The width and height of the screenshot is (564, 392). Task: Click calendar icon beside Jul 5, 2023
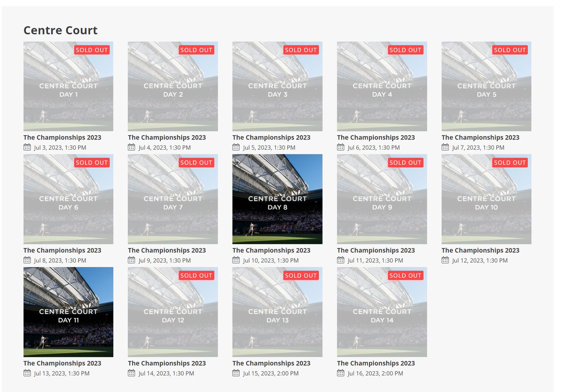236,147
